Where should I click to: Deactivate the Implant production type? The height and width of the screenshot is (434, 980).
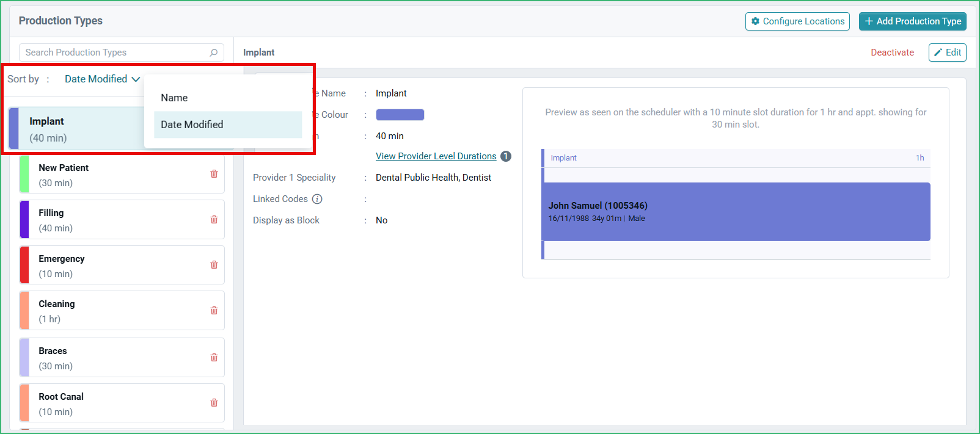tap(892, 52)
